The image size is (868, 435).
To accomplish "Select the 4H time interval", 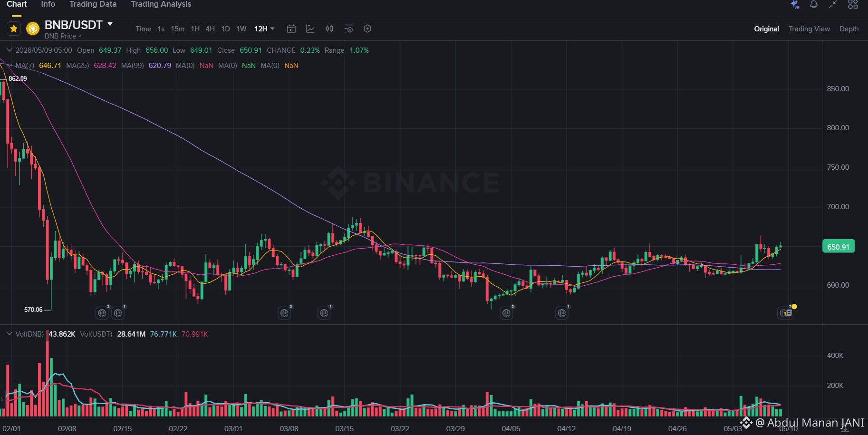I will (210, 29).
